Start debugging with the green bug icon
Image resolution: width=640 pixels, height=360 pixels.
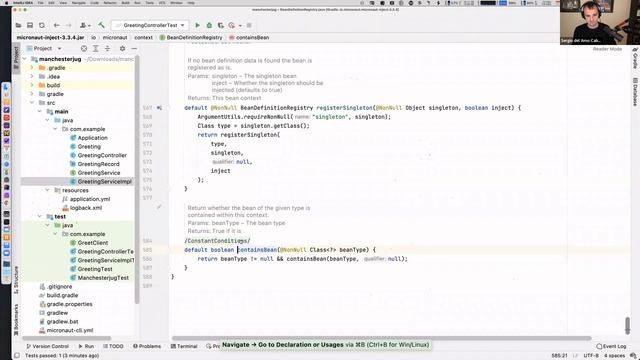[x=209, y=25]
